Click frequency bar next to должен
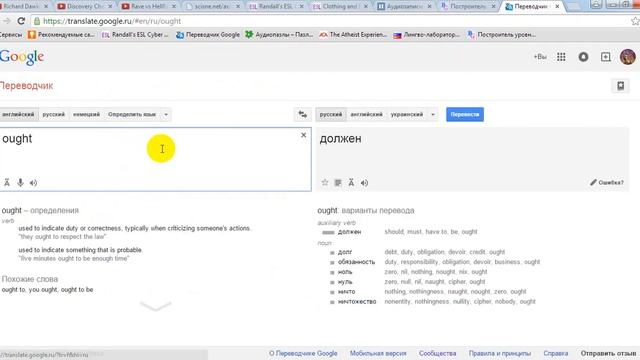 pyautogui.click(x=328, y=232)
